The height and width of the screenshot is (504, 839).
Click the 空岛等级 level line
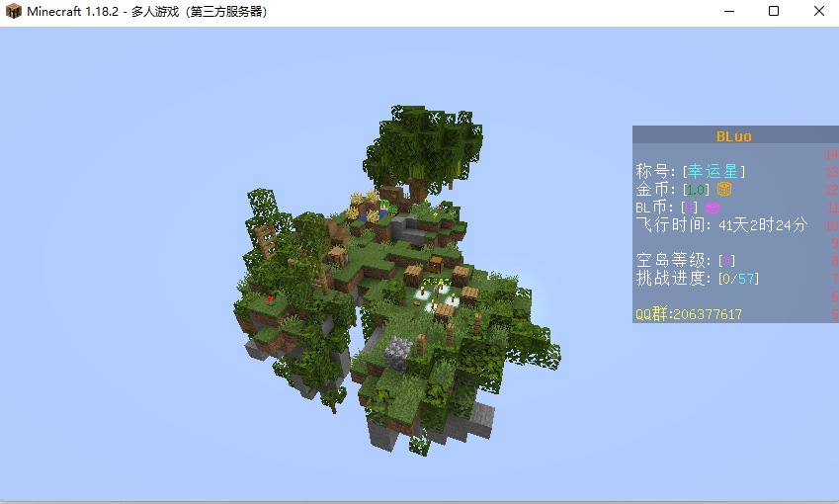pos(686,261)
